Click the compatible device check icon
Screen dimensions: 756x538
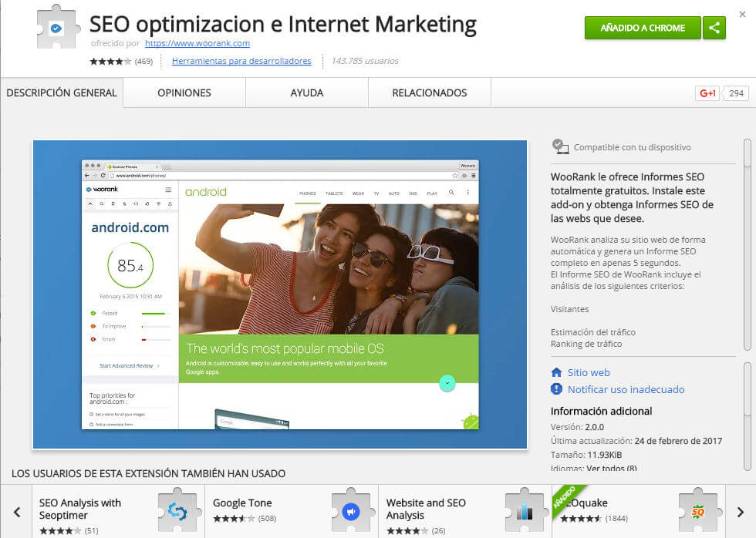coord(560,146)
